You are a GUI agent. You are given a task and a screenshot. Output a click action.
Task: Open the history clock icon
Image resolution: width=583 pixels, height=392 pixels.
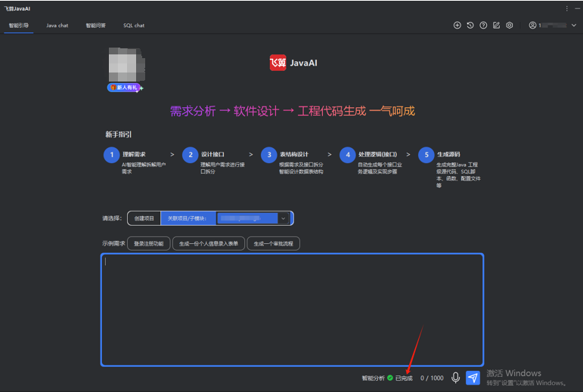click(x=470, y=25)
